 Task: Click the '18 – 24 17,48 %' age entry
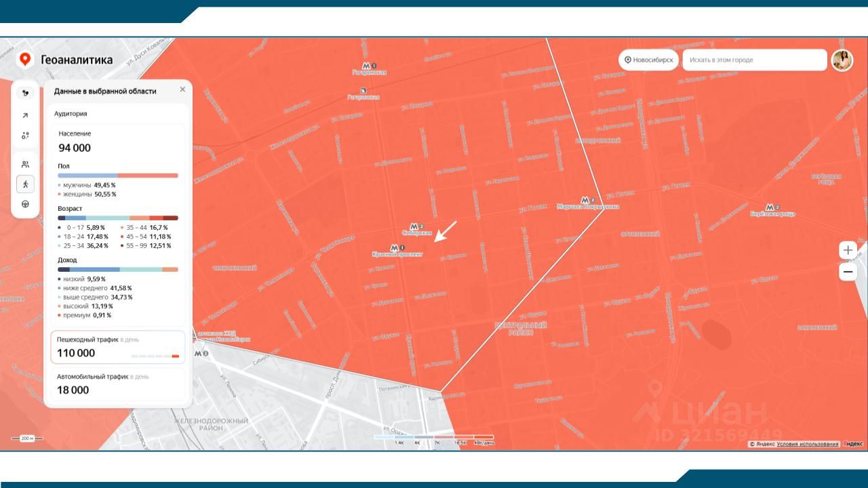coord(83,237)
